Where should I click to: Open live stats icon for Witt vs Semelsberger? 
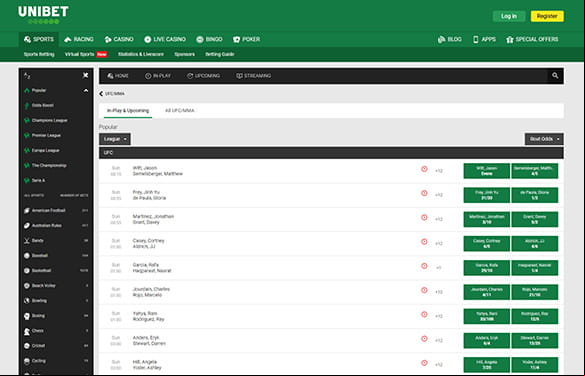tap(424, 169)
